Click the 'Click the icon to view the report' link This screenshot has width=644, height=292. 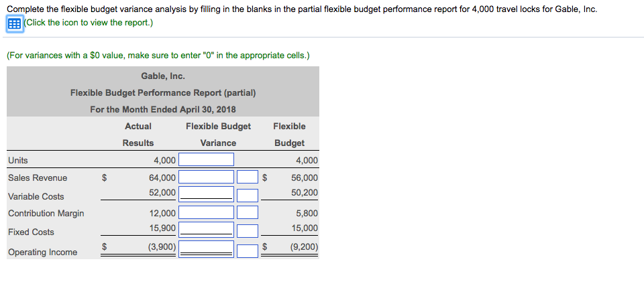(88, 23)
